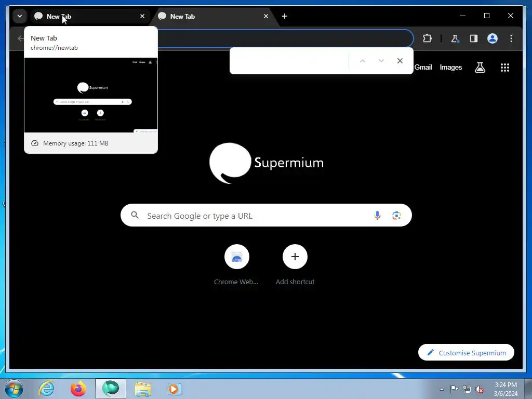This screenshot has width=532, height=399.
Task: Click Supermium taskbar icon
Action: (x=111, y=389)
